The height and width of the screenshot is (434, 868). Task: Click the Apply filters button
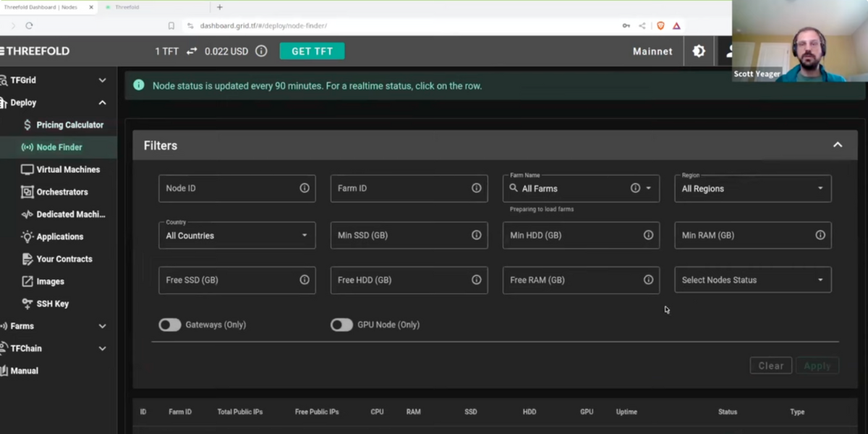click(x=817, y=366)
